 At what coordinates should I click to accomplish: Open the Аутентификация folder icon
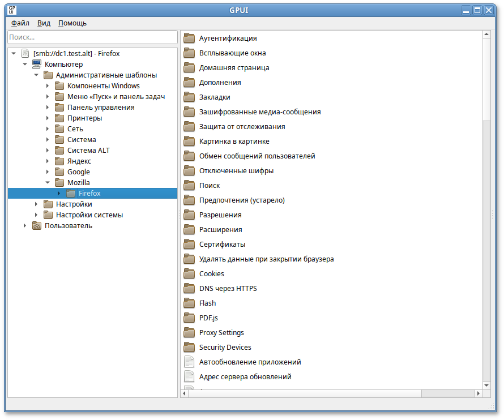click(x=189, y=38)
